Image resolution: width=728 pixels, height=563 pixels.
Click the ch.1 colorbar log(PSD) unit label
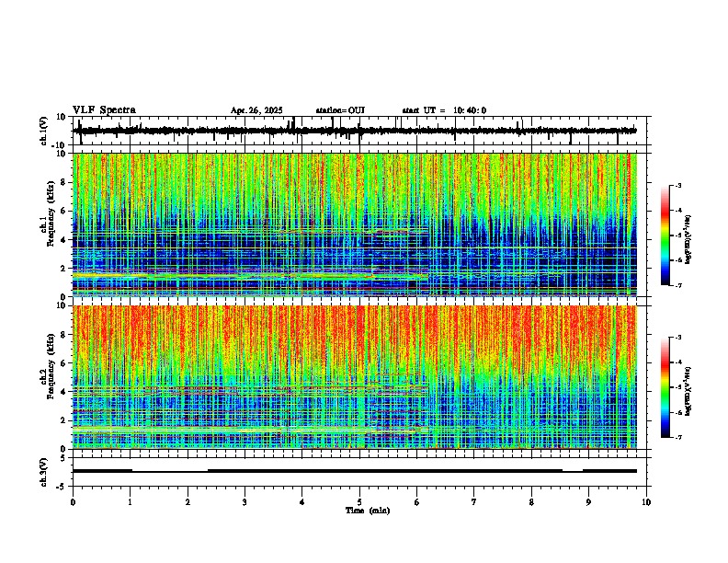[x=689, y=240]
